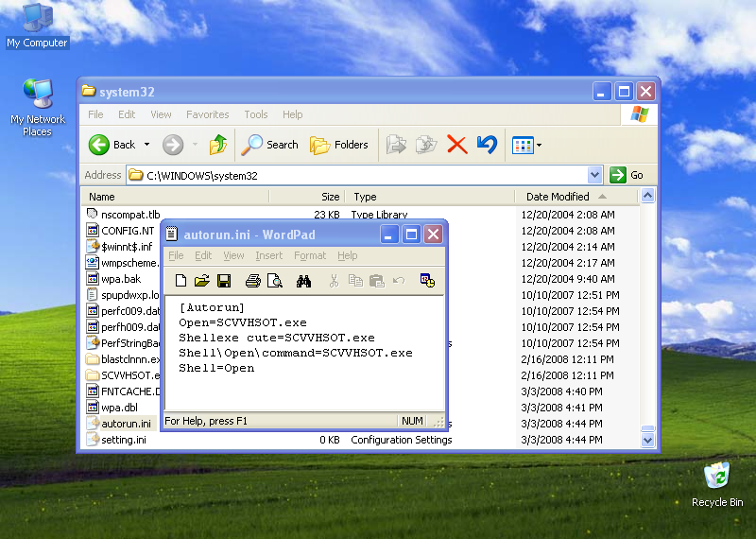This screenshot has height=539, width=756.
Task: Open the Views dropdown arrow in Explorer
Action: click(539, 145)
